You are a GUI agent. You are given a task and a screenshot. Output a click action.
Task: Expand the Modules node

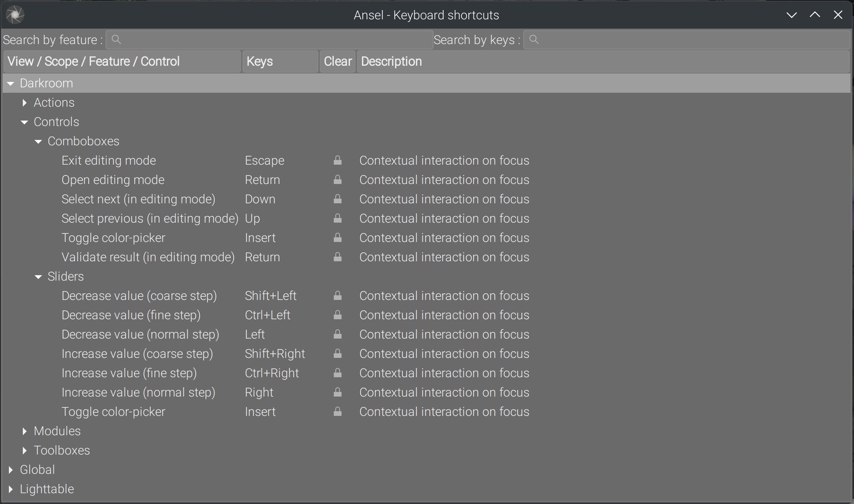[25, 431]
